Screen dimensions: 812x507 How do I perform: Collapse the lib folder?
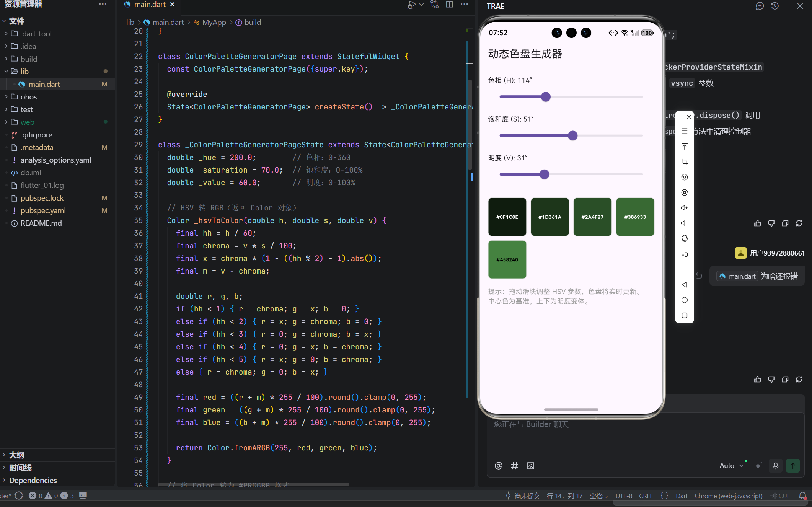(x=24, y=72)
